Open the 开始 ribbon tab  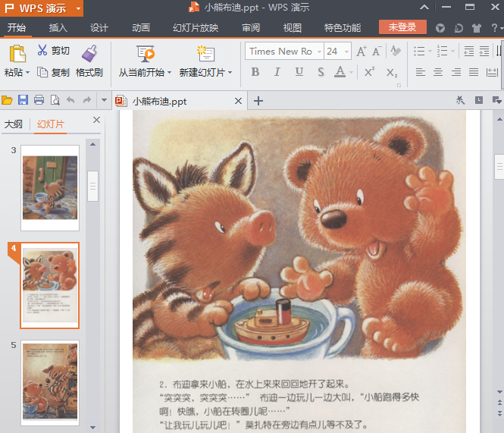(x=17, y=27)
